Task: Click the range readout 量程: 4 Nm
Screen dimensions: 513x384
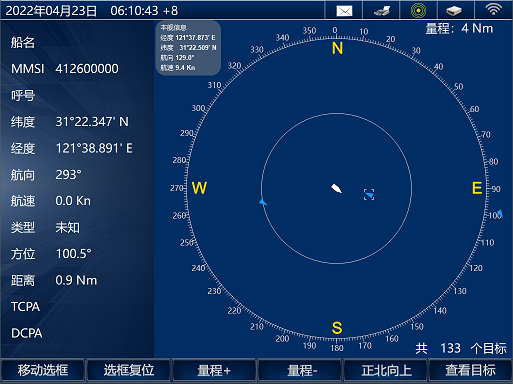Action: pyautogui.click(x=459, y=29)
